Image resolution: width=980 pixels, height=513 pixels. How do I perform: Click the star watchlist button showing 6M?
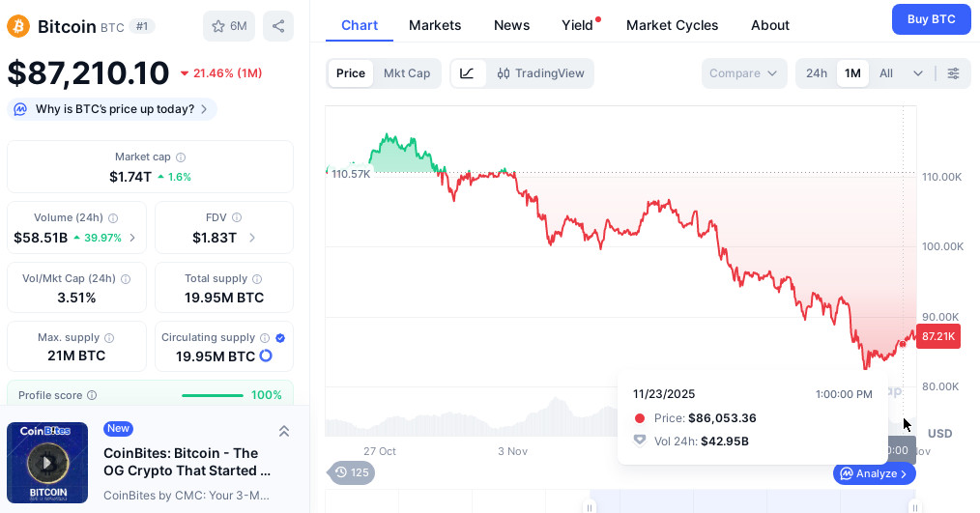pyautogui.click(x=229, y=26)
